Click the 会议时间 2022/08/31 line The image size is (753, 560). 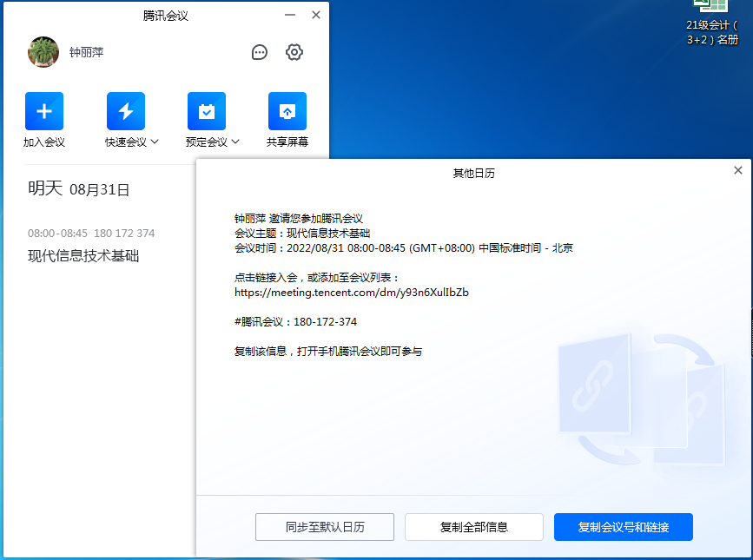coord(404,248)
